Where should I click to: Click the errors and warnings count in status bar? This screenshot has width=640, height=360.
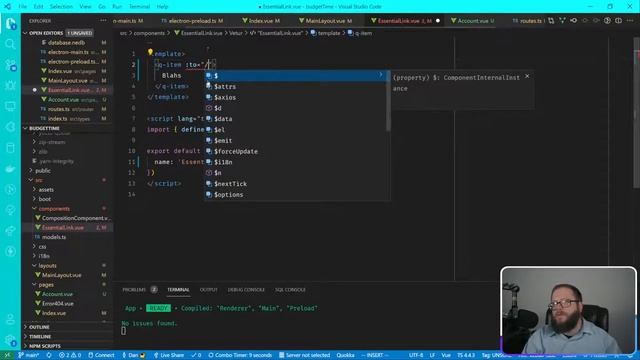pos(70,355)
